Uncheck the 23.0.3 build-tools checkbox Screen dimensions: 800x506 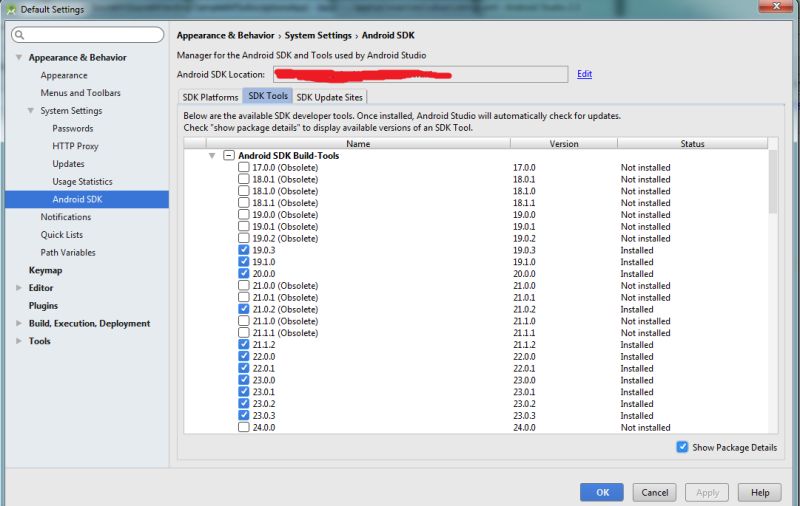coord(244,415)
